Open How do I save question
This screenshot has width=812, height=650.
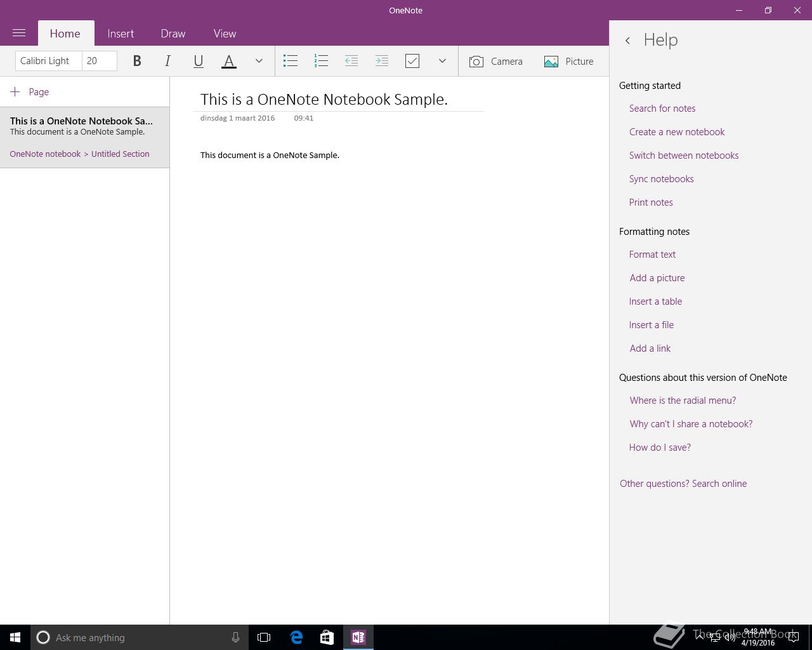click(x=660, y=448)
